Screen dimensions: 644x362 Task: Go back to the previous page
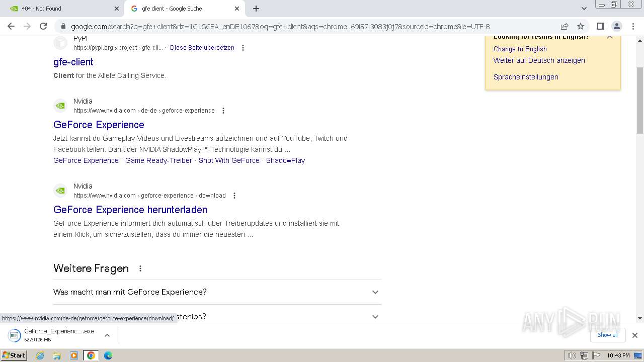11,26
